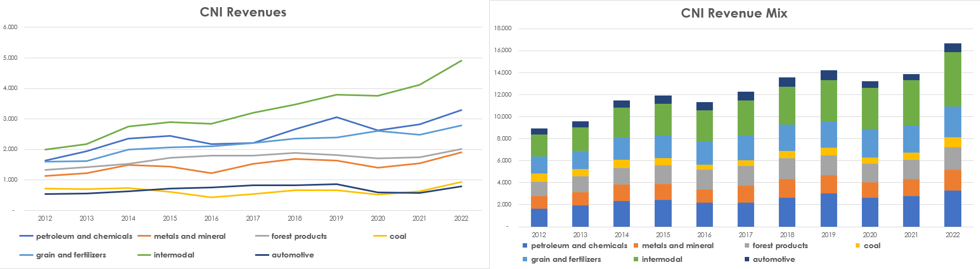This screenshot has height=269, width=980.
Task: Click the 2016 year label in CNI Revenues chart
Action: 212,218
